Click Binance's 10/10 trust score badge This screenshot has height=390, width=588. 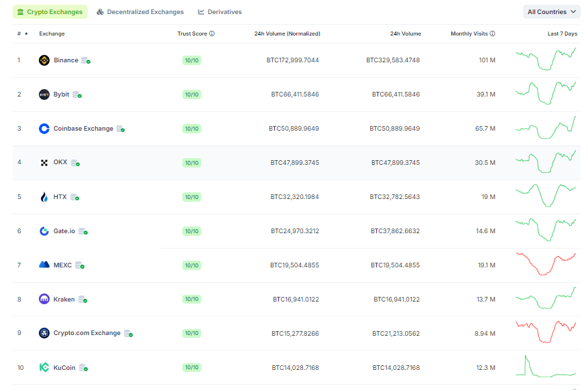coord(192,60)
